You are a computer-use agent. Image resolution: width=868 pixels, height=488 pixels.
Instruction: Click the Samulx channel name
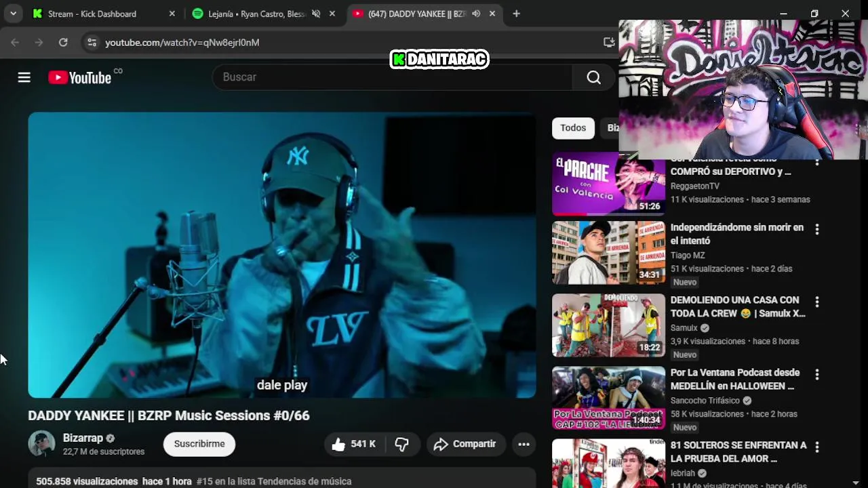[684, 327]
